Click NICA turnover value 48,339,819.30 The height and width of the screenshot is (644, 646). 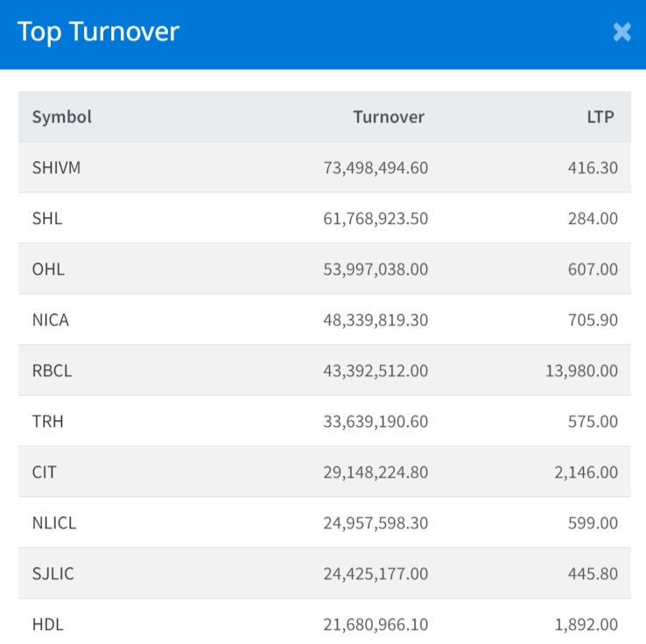tap(376, 320)
